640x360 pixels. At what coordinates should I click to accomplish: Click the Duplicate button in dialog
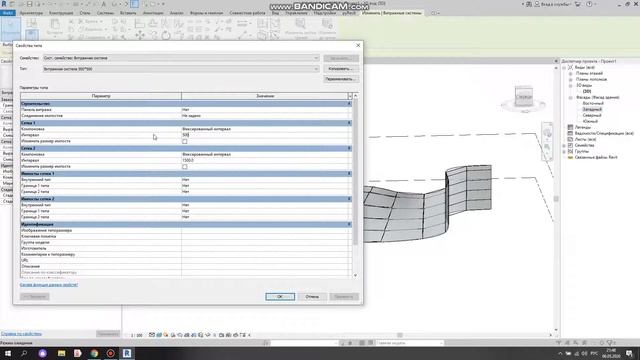(x=341, y=69)
